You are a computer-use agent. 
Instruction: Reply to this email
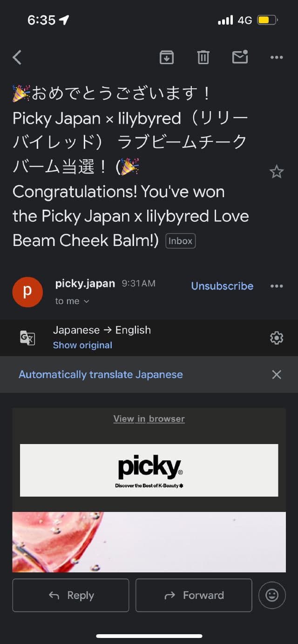pos(71,595)
